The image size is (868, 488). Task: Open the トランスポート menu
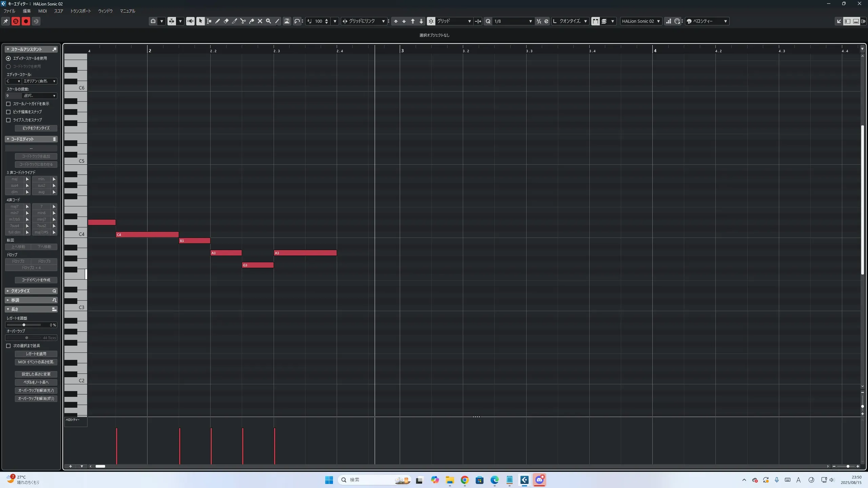(x=80, y=11)
